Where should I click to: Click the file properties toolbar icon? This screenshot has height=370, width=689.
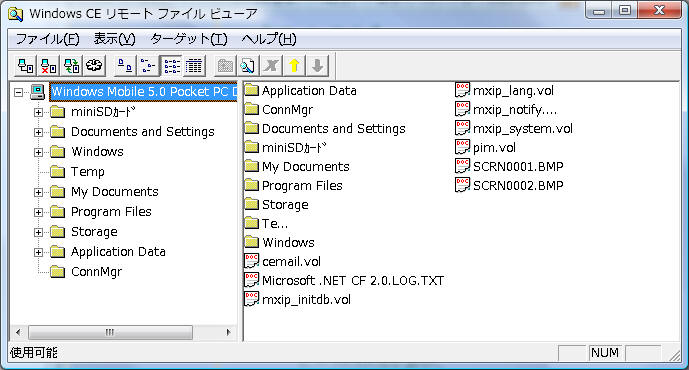(248, 66)
